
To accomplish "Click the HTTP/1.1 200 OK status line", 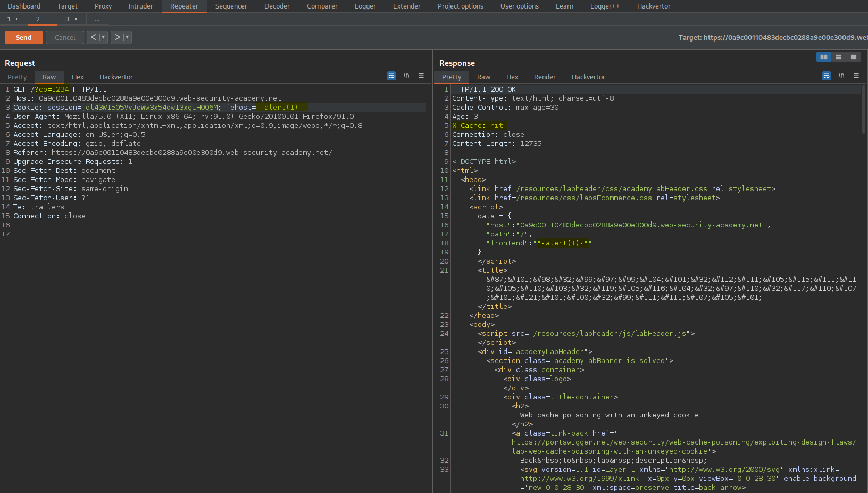I will tap(484, 89).
